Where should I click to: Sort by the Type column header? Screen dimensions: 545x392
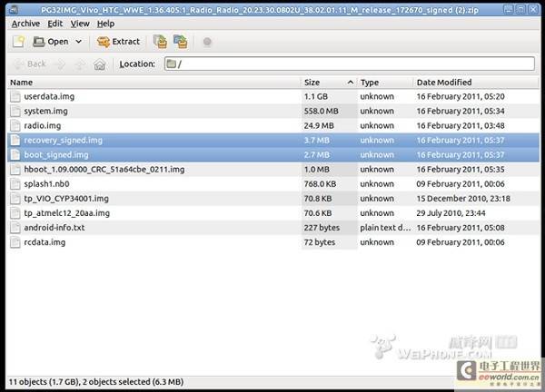(385, 83)
